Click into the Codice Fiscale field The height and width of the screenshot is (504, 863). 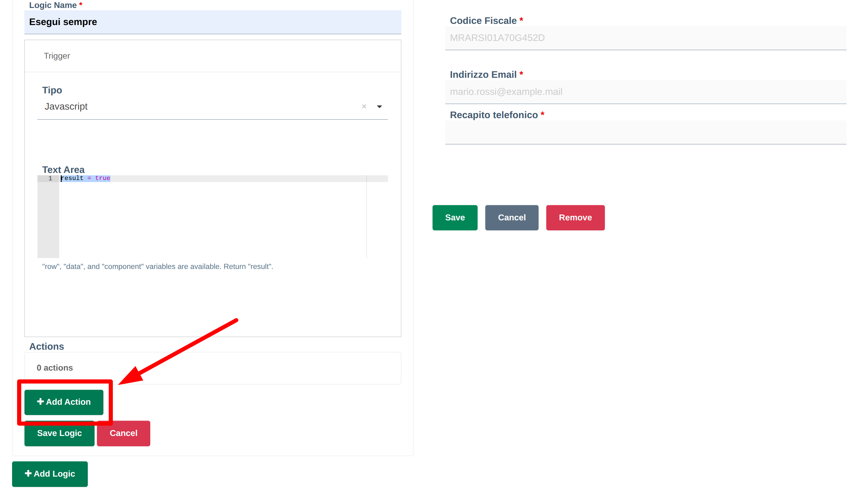point(645,38)
